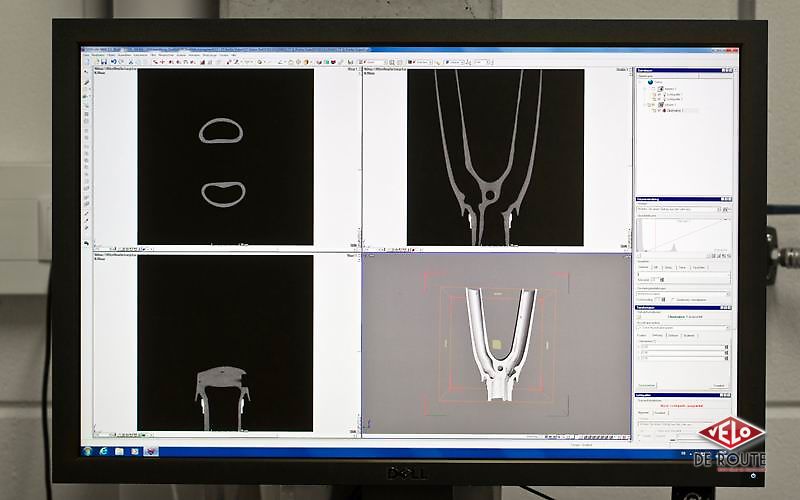This screenshot has width=800, height=500.
Task: Select the last tab in the row below histogram
Action: coord(699,267)
